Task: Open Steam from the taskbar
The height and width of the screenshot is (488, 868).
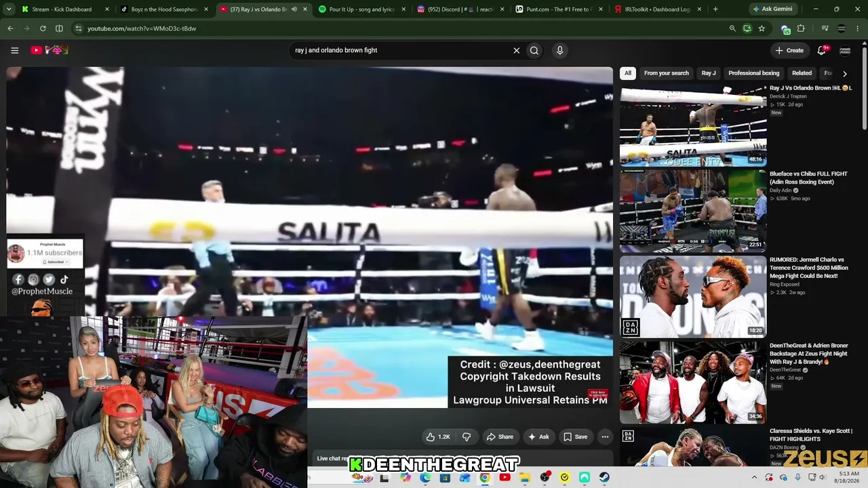Action: coord(604,477)
